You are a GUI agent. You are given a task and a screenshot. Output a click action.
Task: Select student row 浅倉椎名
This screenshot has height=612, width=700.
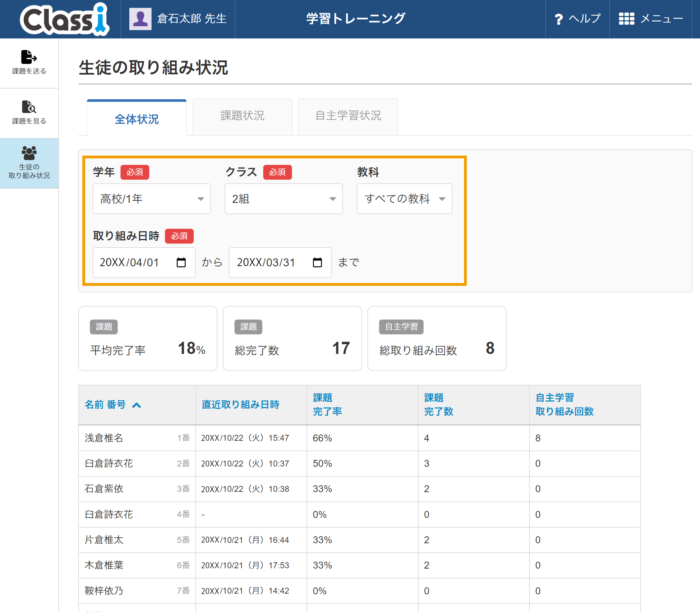(x=359, y=438)
